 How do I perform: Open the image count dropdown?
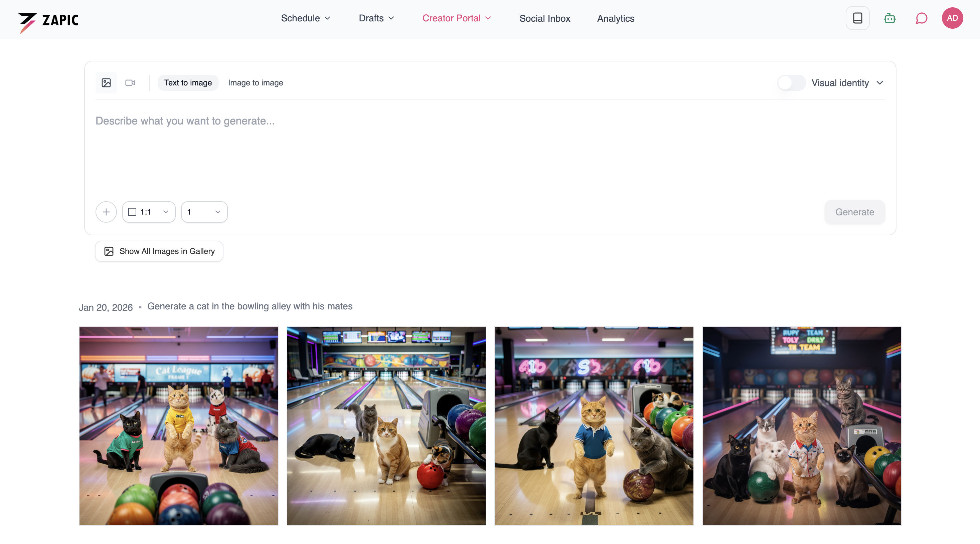tap(204, 212)
